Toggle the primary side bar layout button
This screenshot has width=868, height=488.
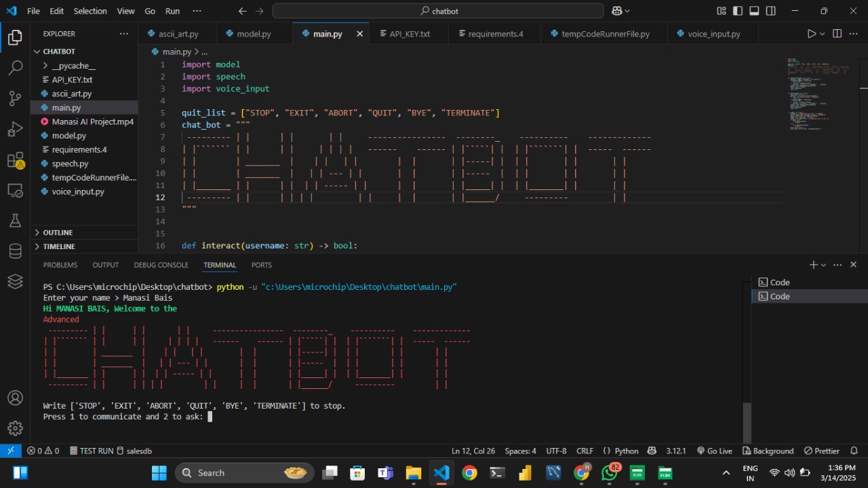tap(738, 11)
